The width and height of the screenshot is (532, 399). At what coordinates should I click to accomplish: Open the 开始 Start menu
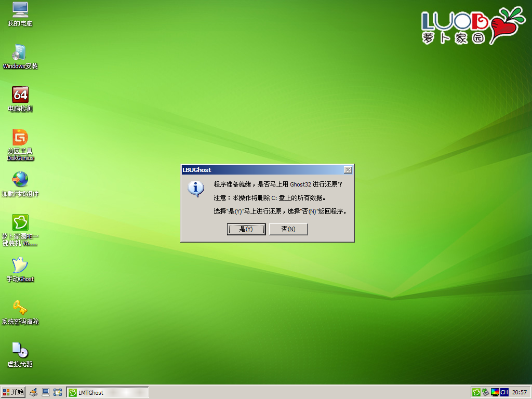pyautogui.click(x=14, y=392)
